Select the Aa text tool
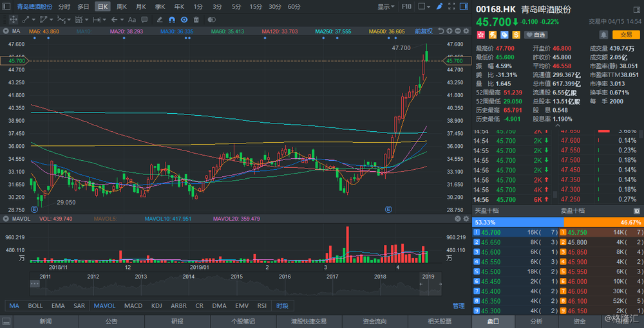Viewport: 644px width, 328px height. pyautogui.click(x=132, y=19)
